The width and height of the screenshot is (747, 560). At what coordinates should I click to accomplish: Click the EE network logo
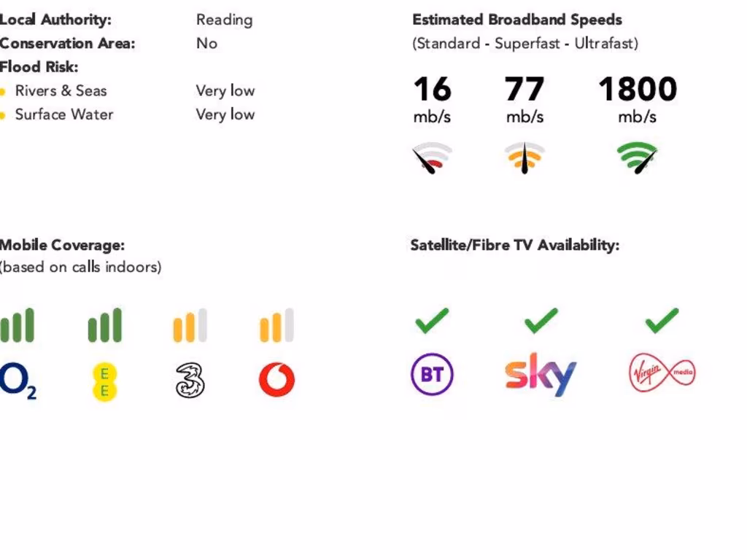click(104, 381)
